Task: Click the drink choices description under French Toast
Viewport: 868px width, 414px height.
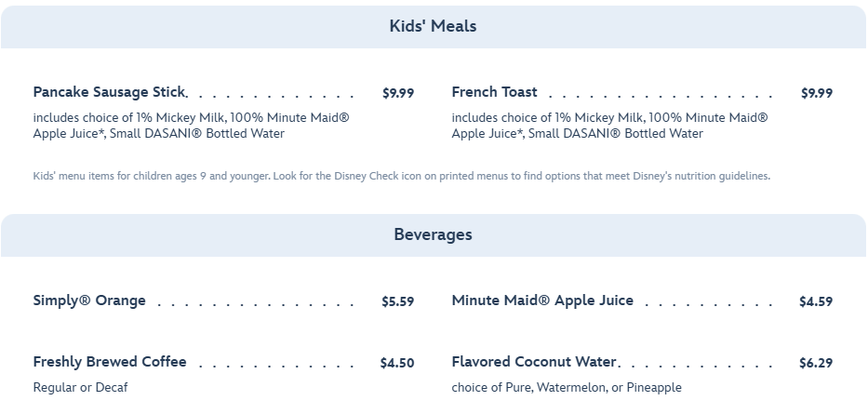Action: [x=609, y=126]
